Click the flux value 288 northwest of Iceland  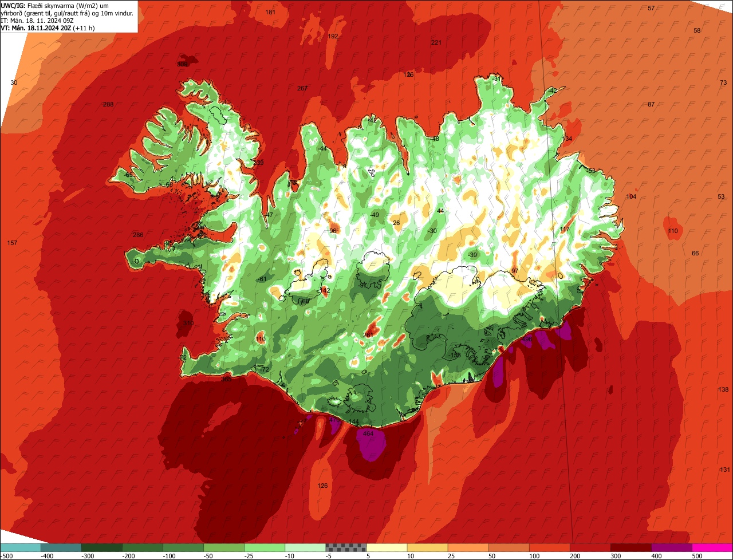click(x=108, y=104)
